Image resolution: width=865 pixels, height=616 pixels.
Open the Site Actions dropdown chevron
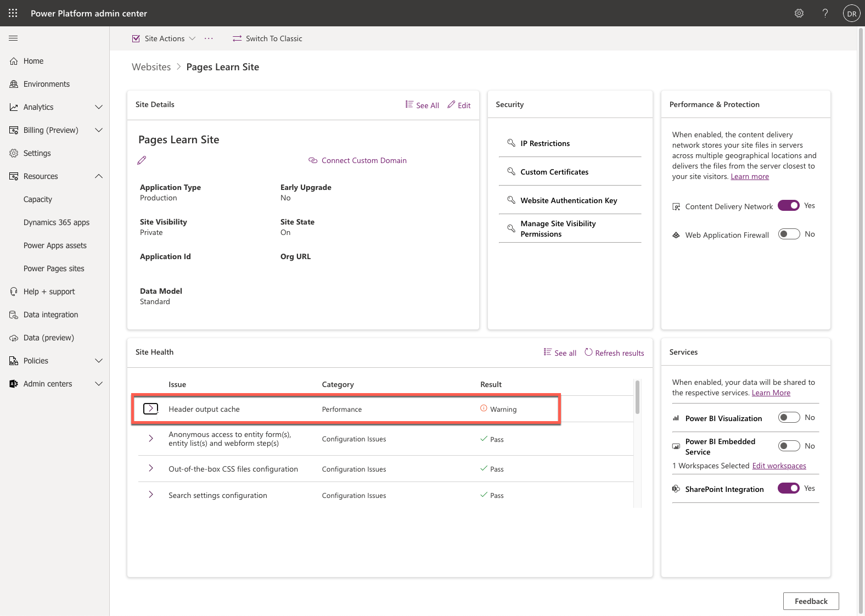coord(192,38)
